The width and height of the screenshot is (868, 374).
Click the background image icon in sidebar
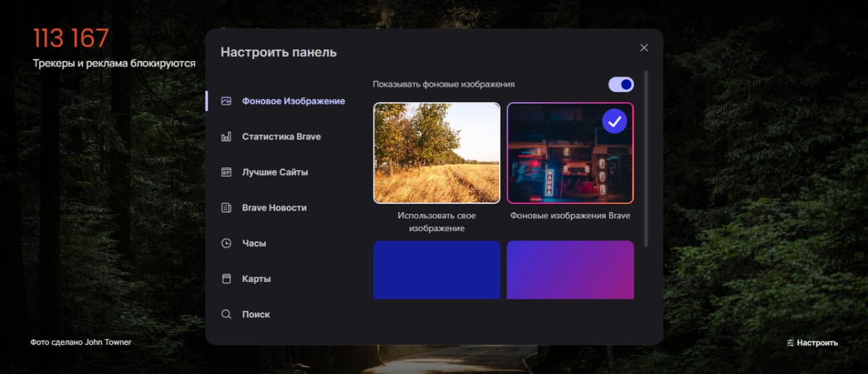click(x=226, y=101)
